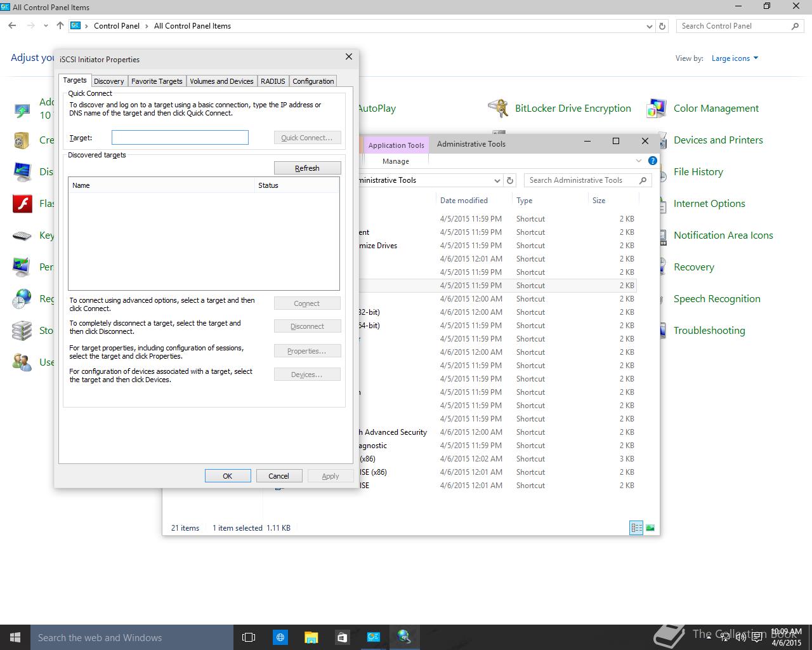Click the Credential Manager safe icon
Screen dimensions: 812x650
coord(22,140)
